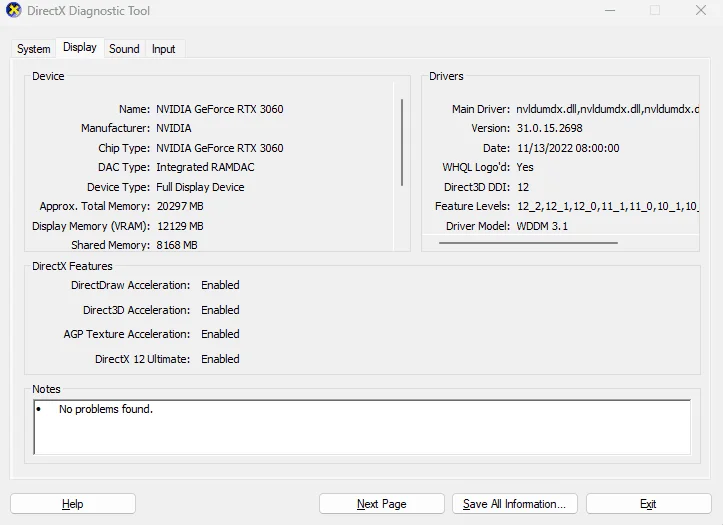The image size is (723, 525).
Task: Close the DirectX Diagnostic Tool window
Action: [x=701, y=10]
